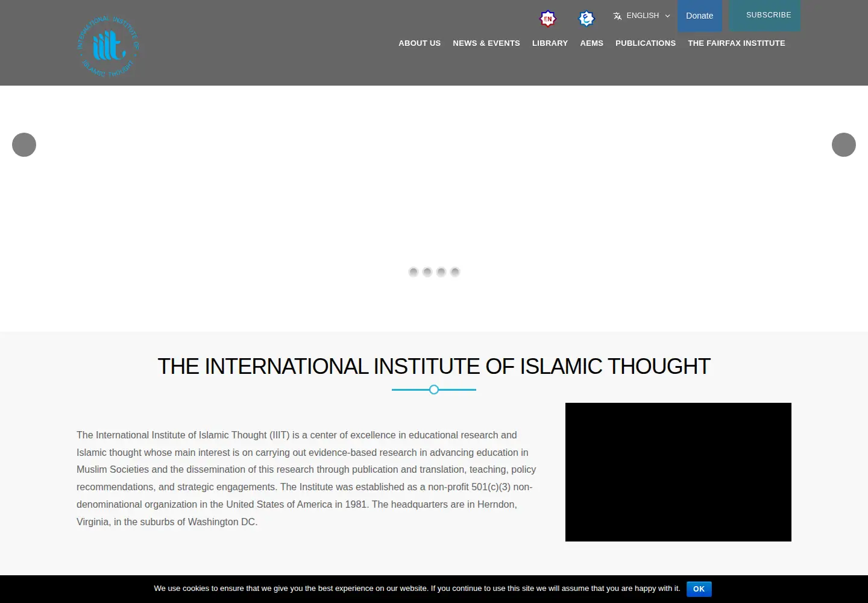
Task: Open the AEMS menu item
Action: [x=591, y=43]
